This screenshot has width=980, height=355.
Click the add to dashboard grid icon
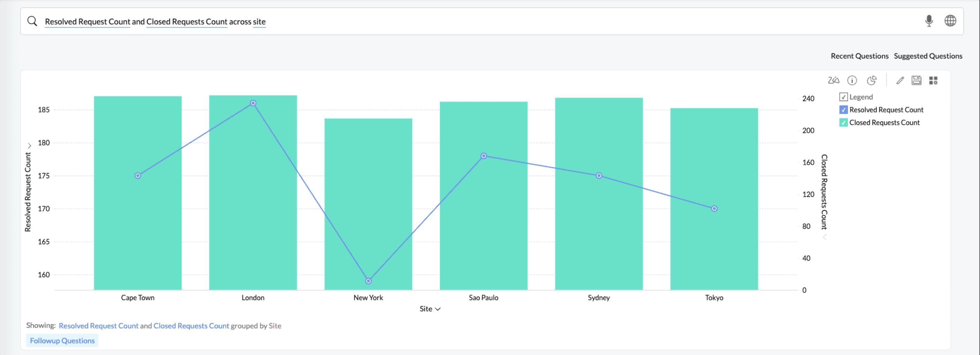tap(933, 80)
